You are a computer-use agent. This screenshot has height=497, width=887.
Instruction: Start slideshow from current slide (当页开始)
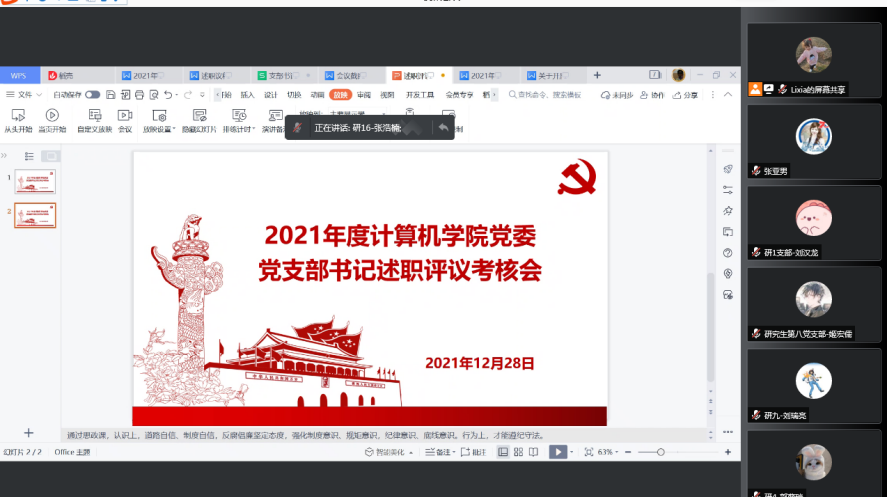point(51,116)
